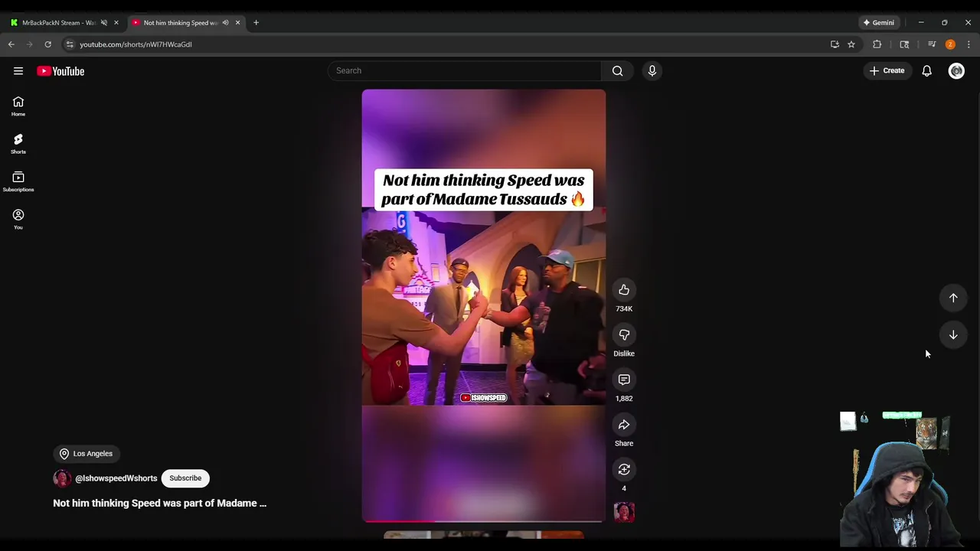The width and height of the screenshot is (980, 551).
Task: Open the tab search sidebar icon
Action: 904,44
